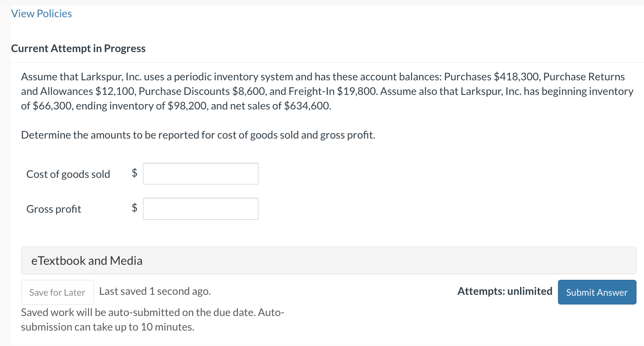Select the Cost of goods sold label

[68, 174]
